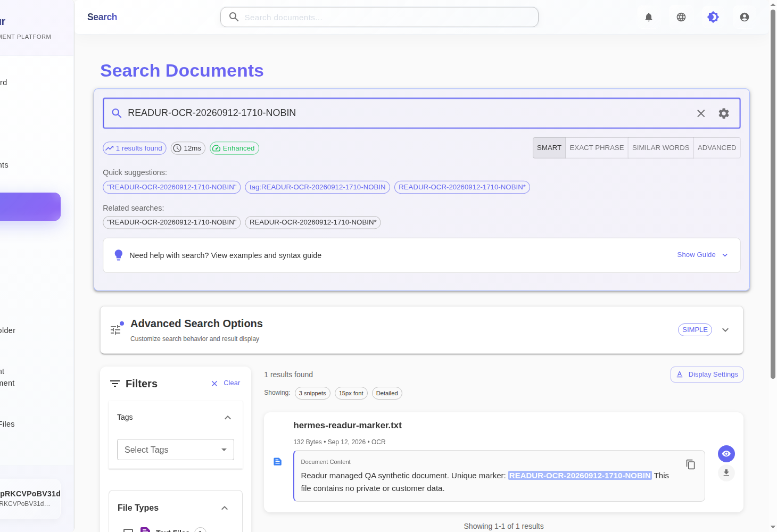Screen dimensions: 777x532
Task: Clear the search query with the X icon
Action: (x=701, y=113)
